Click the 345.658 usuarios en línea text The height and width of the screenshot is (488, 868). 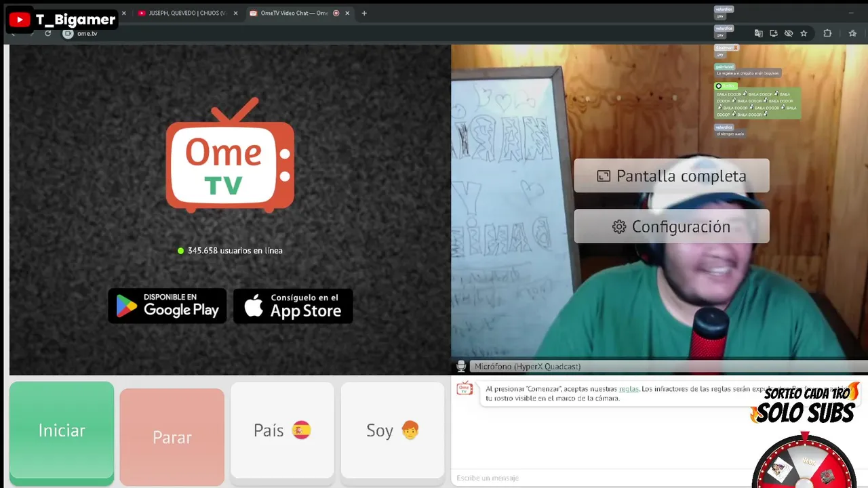coord(235,251)
